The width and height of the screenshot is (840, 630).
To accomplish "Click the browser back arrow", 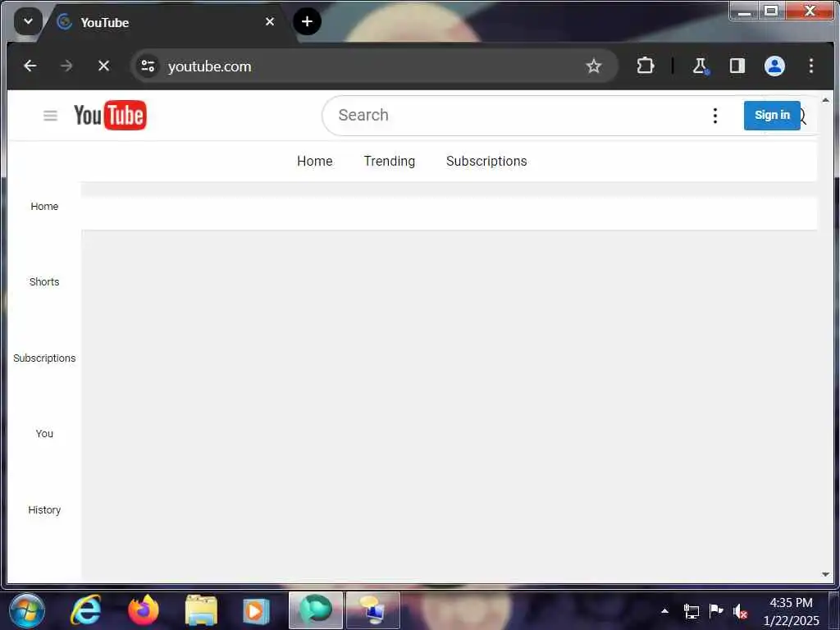I will 30,66.
